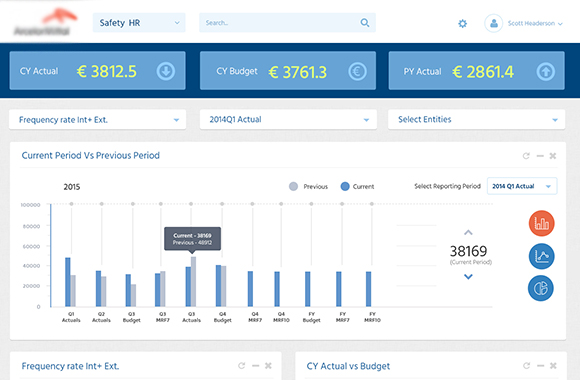This screenshot has height=380, width=580.
Task: Switch to bar chart view (orange icon)
Action: [x=542, y=223]
